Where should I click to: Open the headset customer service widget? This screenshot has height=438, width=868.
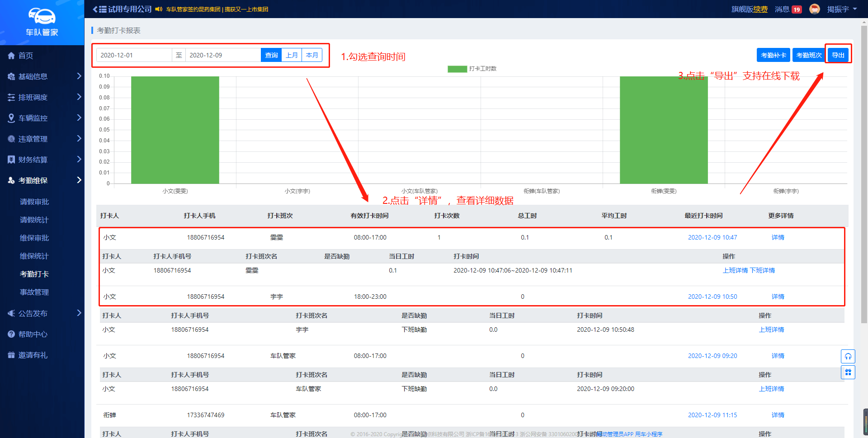point(848,356)
